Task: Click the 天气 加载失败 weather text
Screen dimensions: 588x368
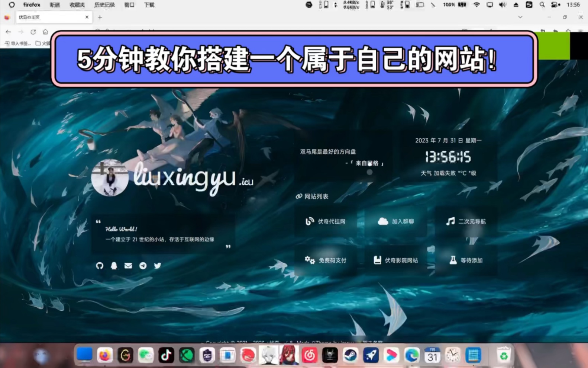Action: click(448, 173)
